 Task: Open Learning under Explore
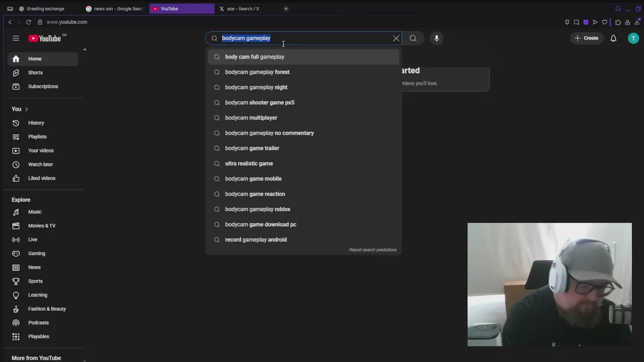click(x=43, y=295)
